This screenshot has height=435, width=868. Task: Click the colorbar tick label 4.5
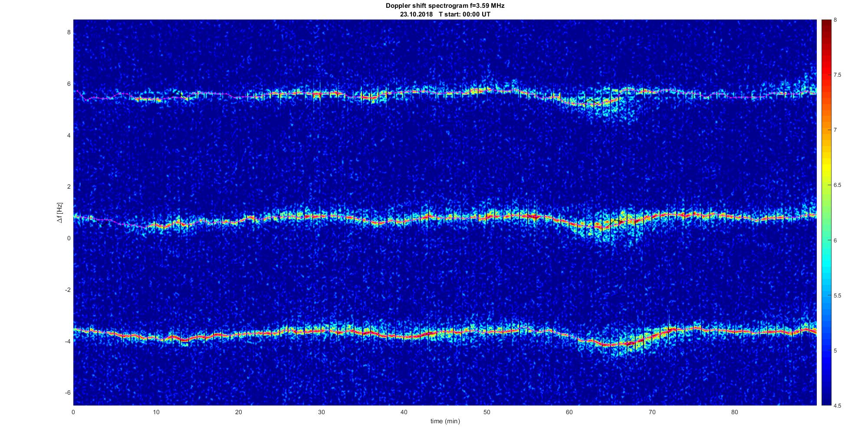[x=838, y=406]
